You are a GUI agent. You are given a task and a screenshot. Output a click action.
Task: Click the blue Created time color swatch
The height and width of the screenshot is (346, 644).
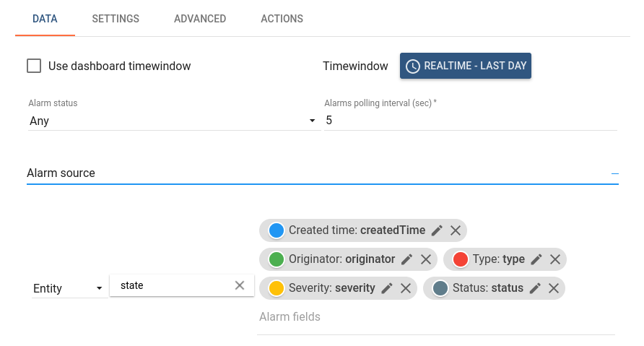click(x=276, y=230)
